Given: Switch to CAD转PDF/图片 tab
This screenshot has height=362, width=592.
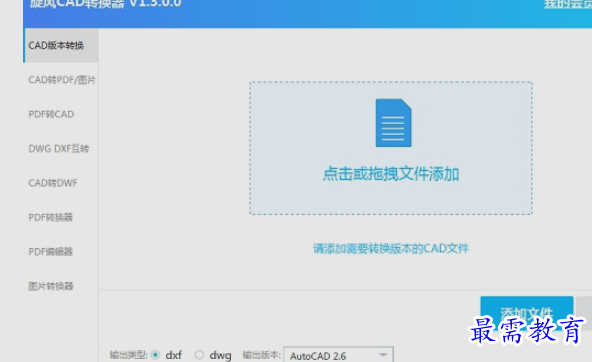Looking at the screenshot, I should click(x=61, y=80).
